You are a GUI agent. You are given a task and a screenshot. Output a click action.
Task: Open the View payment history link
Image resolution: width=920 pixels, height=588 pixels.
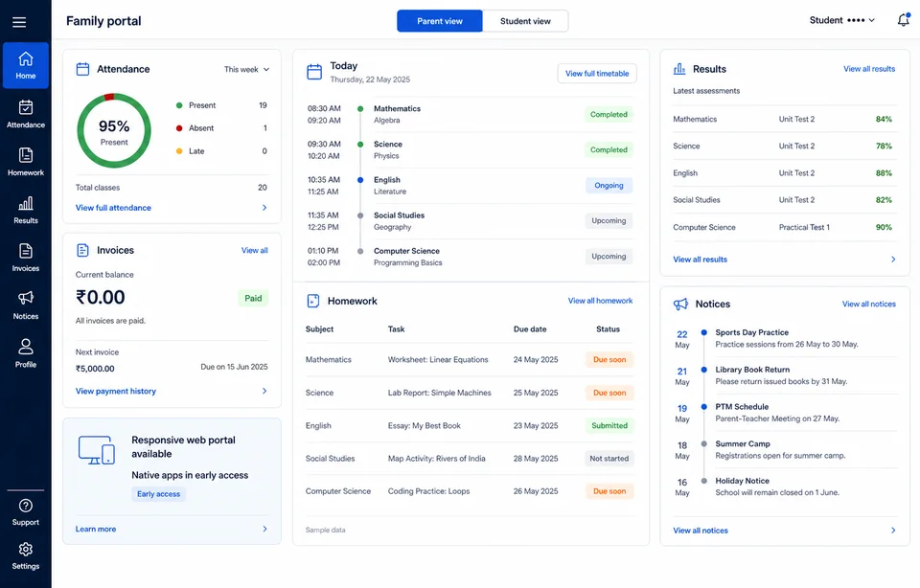click(x=116, y=391)
